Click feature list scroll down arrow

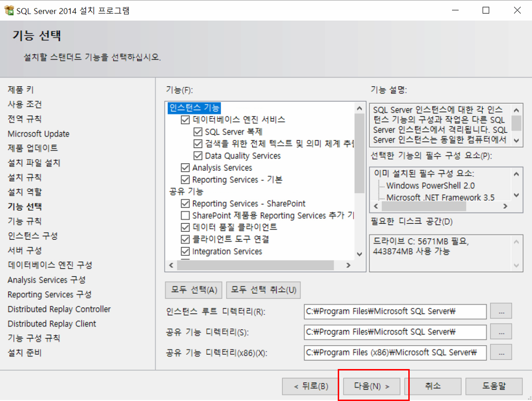360,254
